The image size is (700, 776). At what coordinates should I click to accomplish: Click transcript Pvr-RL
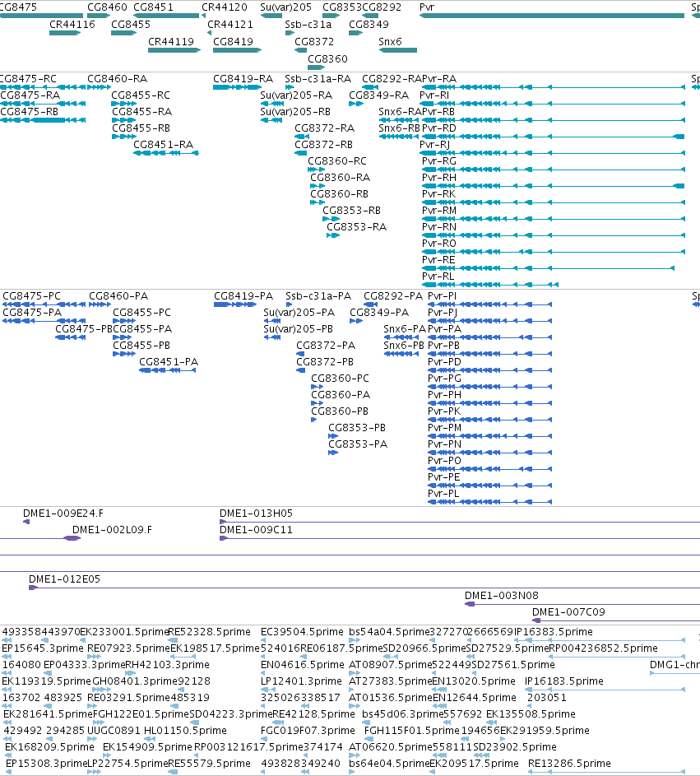(x=489, y=285)
